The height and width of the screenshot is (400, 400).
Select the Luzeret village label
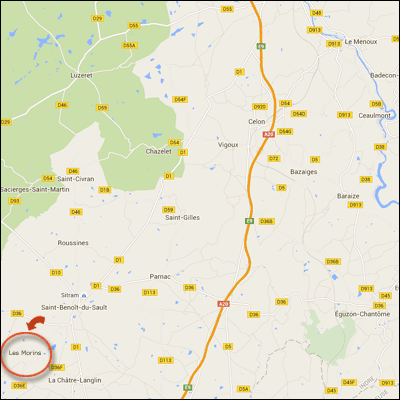point(81,76)
